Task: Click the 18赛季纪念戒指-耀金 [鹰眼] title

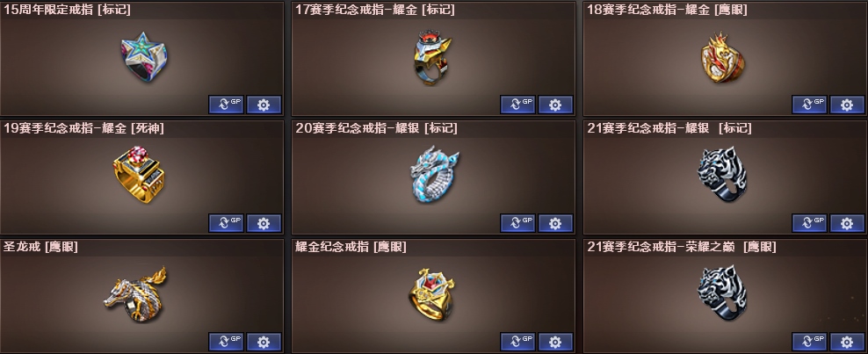Action: [x=667, y=10]
